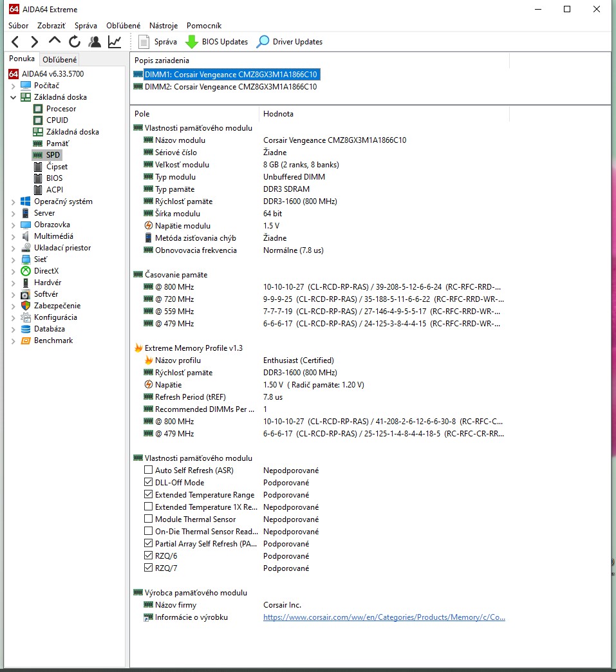
Task: Go forward with the right arrow toolbar icon
Action: [35, 42]
